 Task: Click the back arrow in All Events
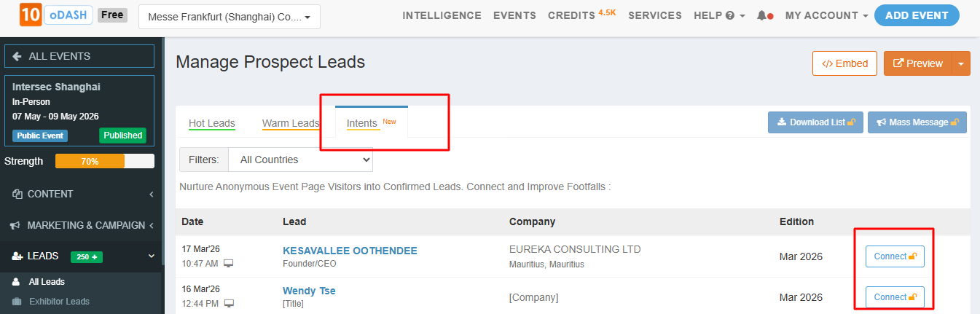(x=17, y=56)
